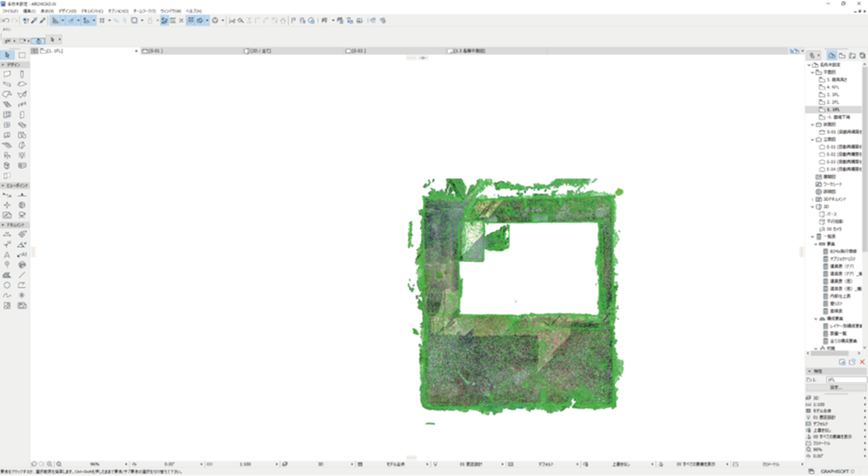Select the Hotspot tool
868x476 pixels.
pyautogui.click(x=22, y=295)
